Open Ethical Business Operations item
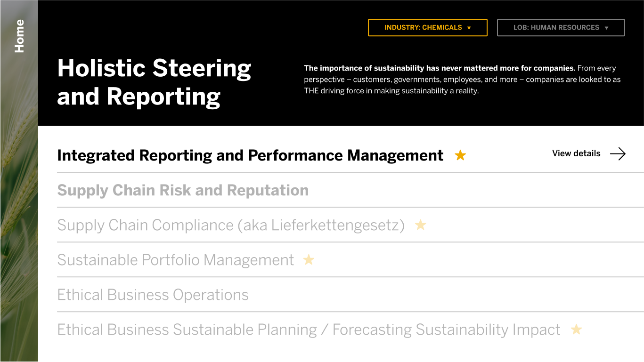Viewport: 644px width, 362px height. tap(153, 295)
